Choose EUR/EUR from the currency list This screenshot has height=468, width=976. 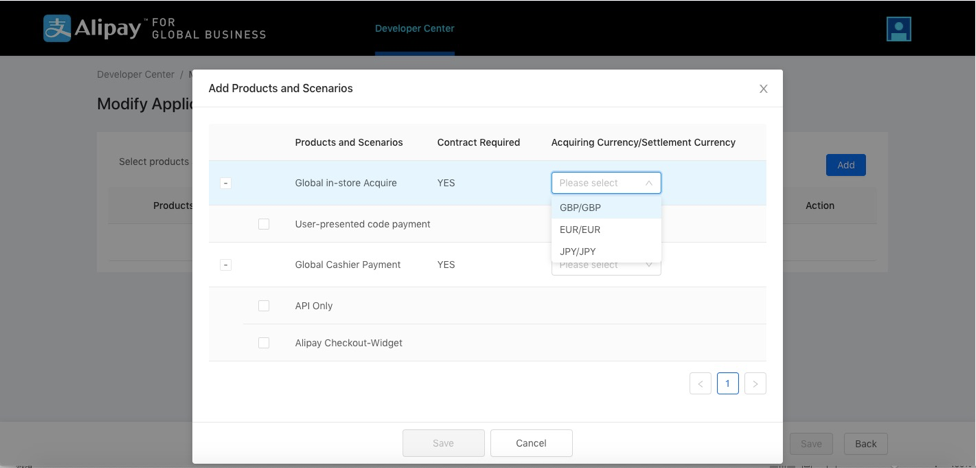pyautogui.click(x=581, y=230)
